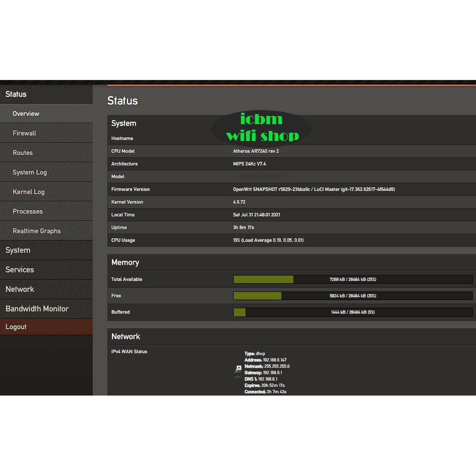Open Realtime Graphs page
Viewport: 476px width, 476px height.
(37, 231)
